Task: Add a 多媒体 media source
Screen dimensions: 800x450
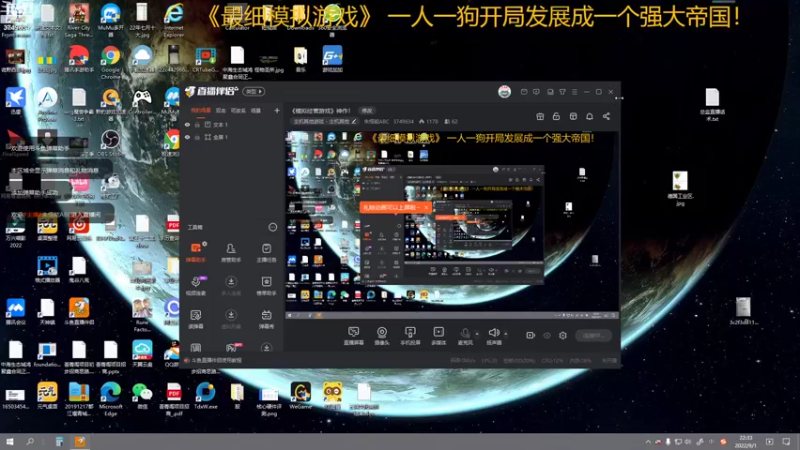Action: point(438,336)
